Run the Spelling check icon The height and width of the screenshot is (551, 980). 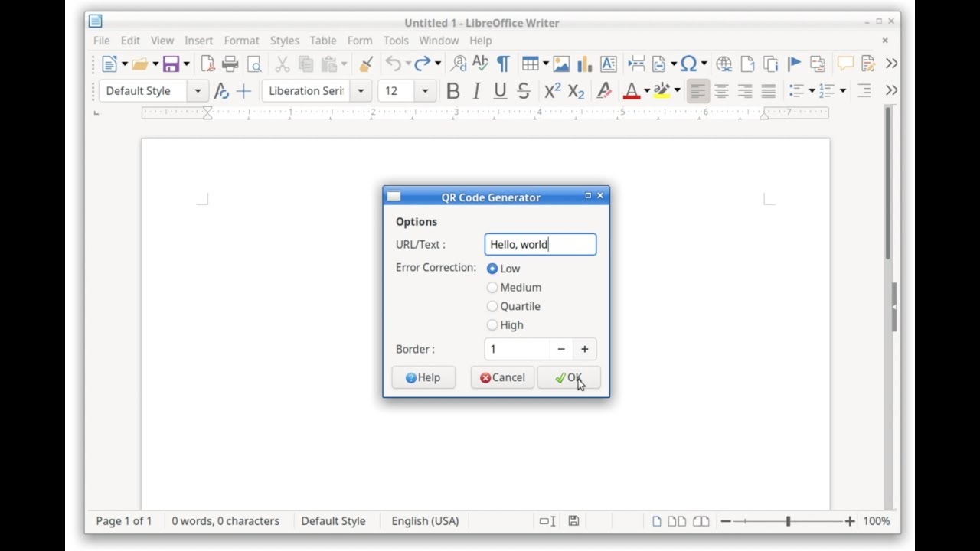[480, 64]
